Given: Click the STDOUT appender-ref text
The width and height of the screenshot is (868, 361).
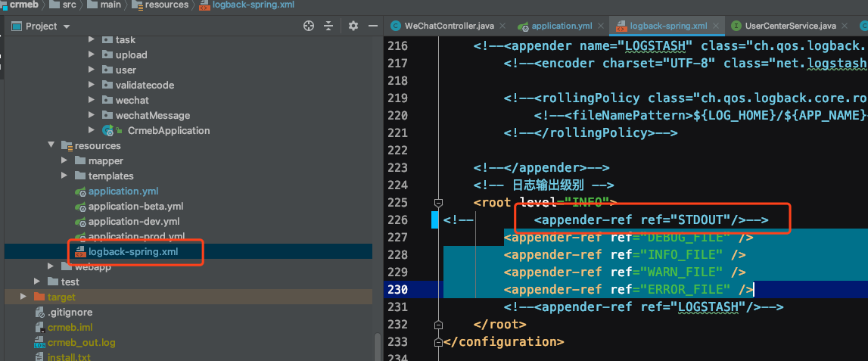Looking at the screenshot, I should 639,219.
